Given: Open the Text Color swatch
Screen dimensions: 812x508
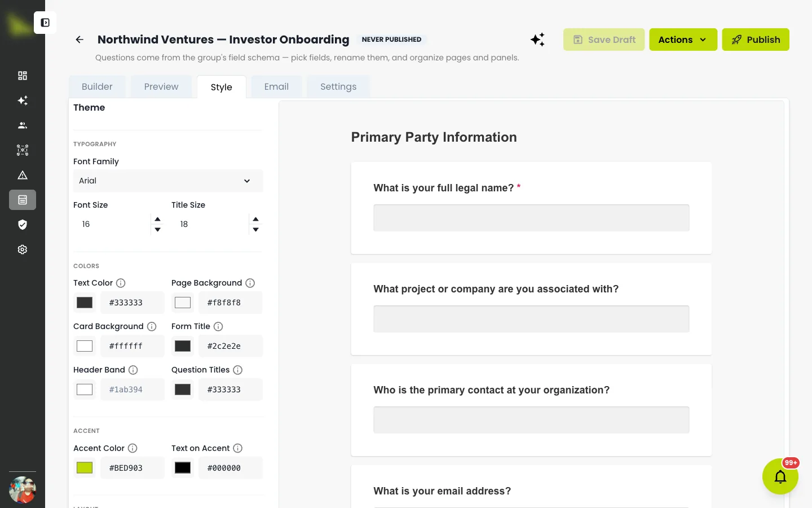Looking at the screenshot, I should (85, 303).
